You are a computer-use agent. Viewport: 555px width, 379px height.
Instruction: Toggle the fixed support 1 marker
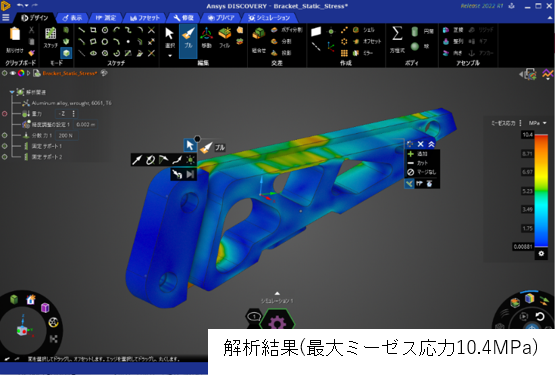(x=5, y=146)
